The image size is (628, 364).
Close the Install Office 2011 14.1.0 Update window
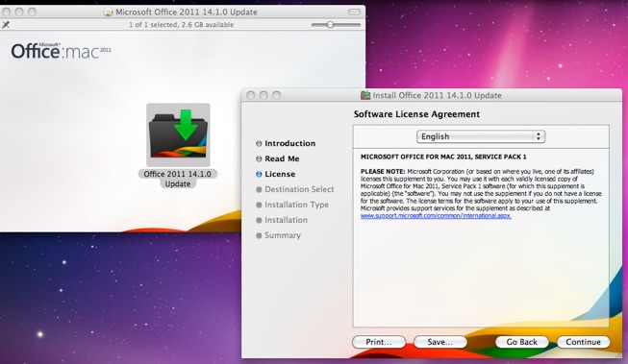click(251, 95)
